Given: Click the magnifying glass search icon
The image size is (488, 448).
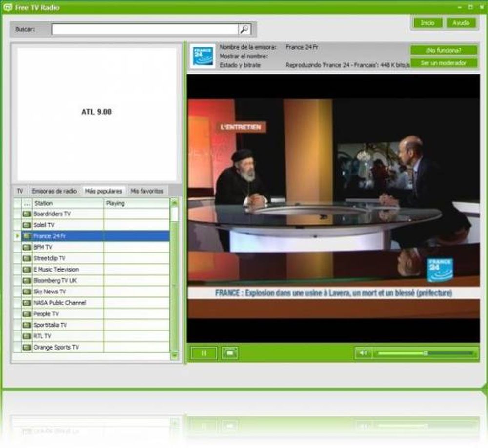Looking at the screenshot, I should pyautogui.click(x=244, y=29).
